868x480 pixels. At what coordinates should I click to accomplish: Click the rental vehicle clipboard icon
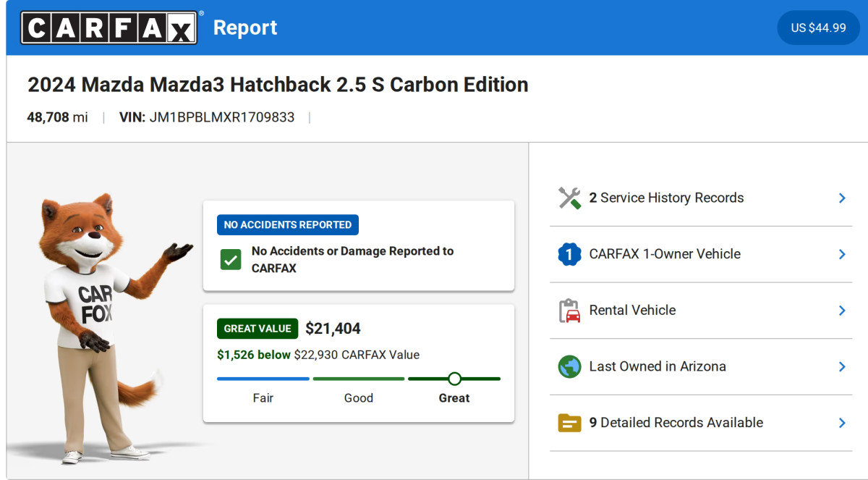click(x=569, y=311)
